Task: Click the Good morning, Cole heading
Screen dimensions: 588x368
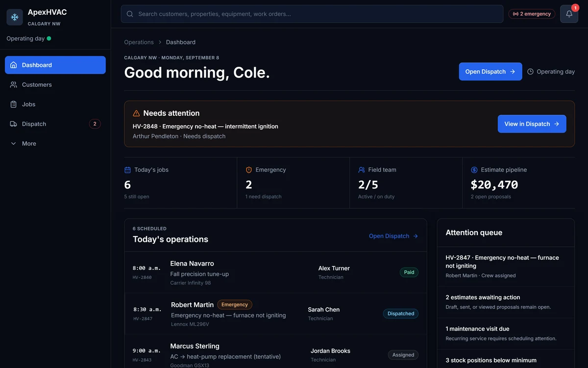Action: pyautogui.click(x=197, y=73)
